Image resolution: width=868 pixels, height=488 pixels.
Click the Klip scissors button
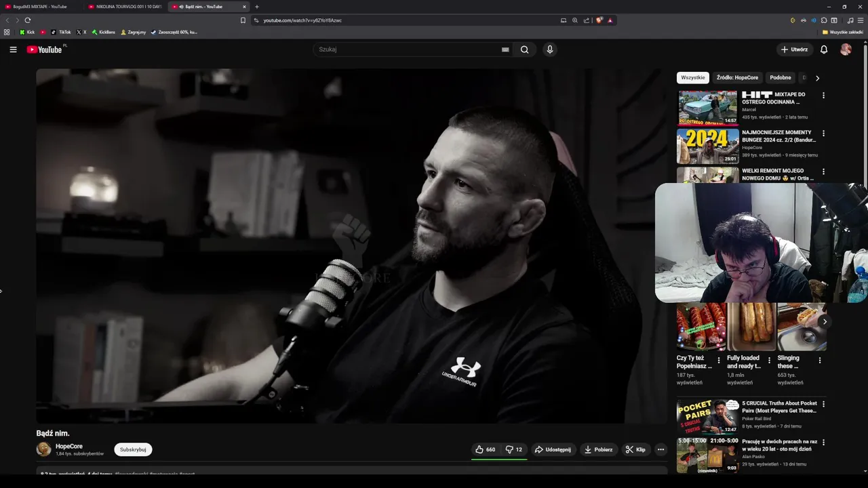click(x=635, y=449)
